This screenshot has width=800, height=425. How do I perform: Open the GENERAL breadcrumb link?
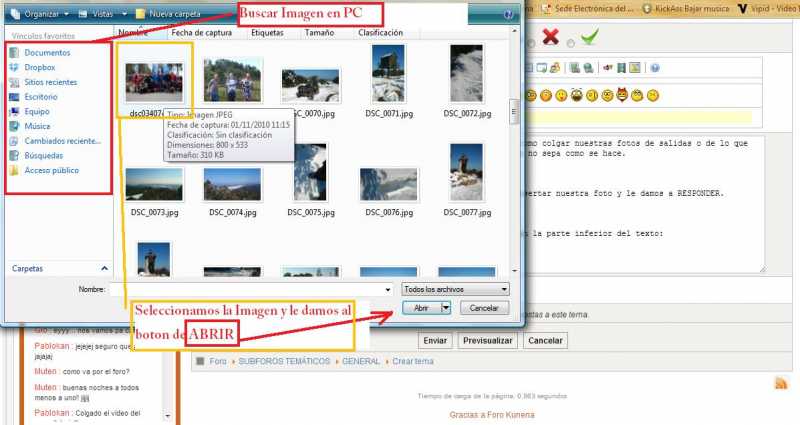click(x=361, y=361)
